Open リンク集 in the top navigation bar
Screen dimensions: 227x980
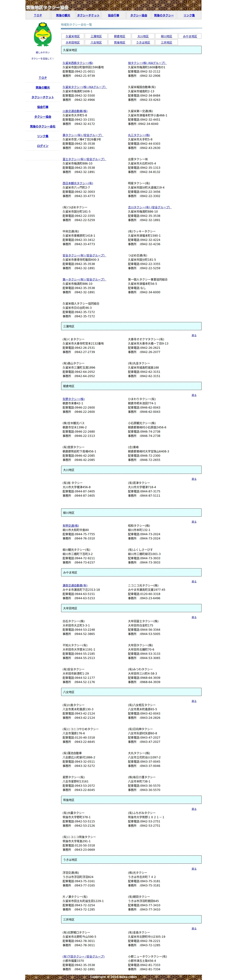[x=189, y=15]
